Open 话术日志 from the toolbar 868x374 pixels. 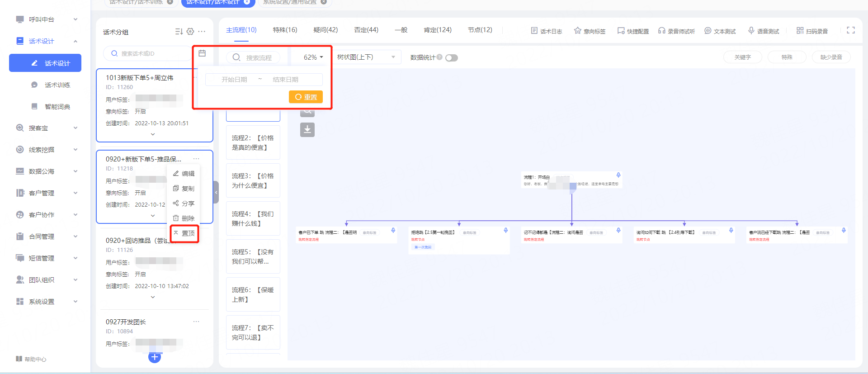point(546,31)
